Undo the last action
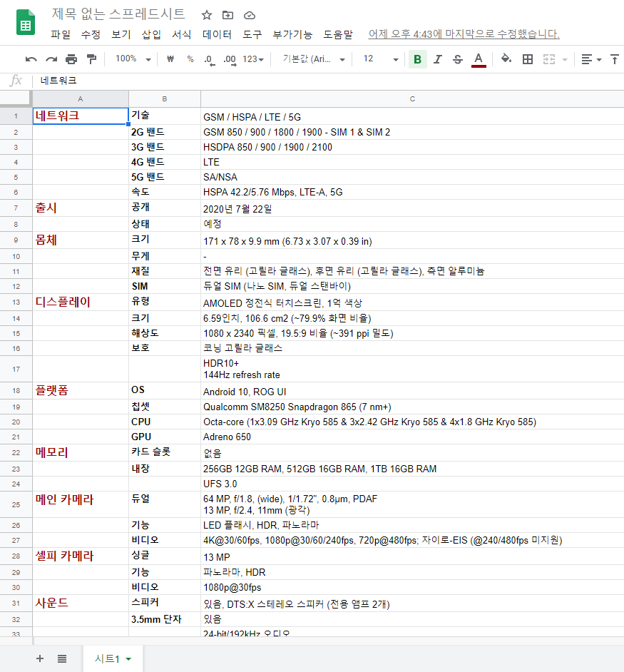Viewport: 624px width, 672px height. coord(31,59)
